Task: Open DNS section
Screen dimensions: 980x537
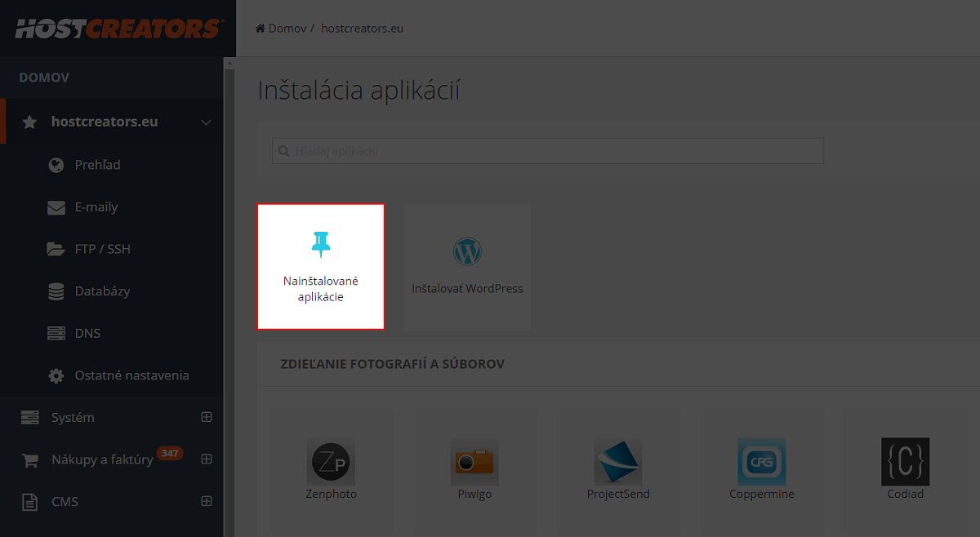Action: click(x=87, y=333)
